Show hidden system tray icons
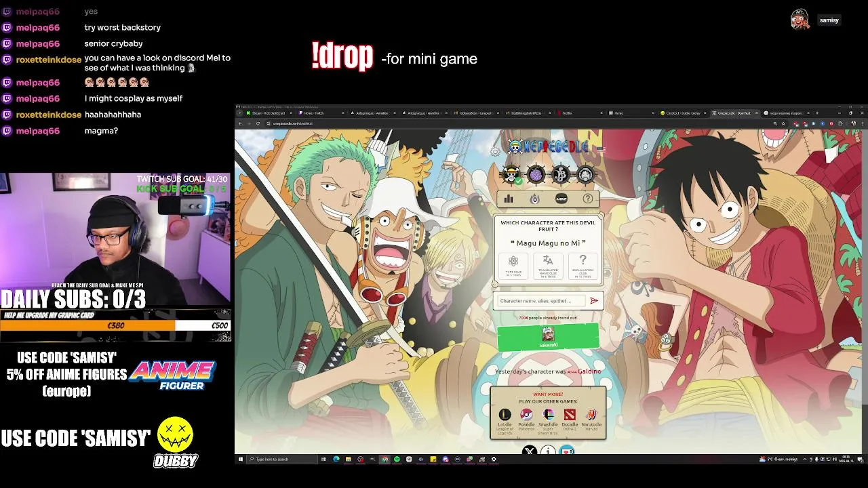Viewport: 868px width, 488px height. pyautogui.click(x=805, y=459)
